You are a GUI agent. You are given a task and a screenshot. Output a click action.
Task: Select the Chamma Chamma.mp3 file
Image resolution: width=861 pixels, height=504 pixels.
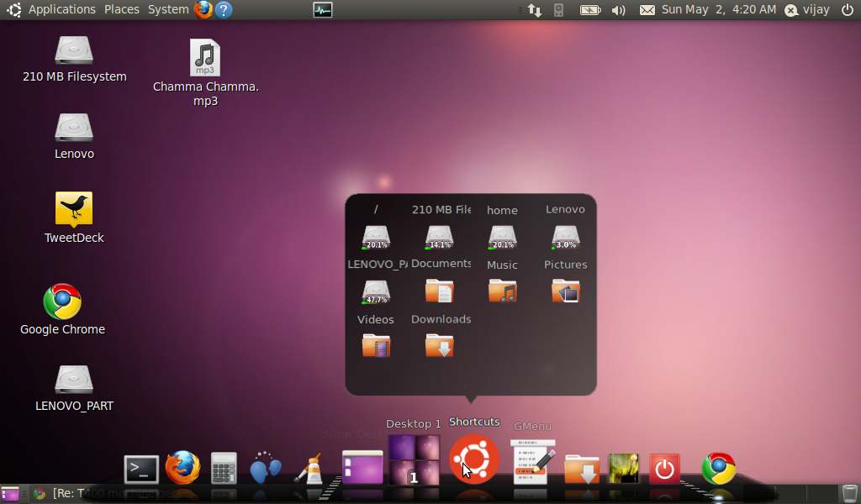[x=205, y=59]
